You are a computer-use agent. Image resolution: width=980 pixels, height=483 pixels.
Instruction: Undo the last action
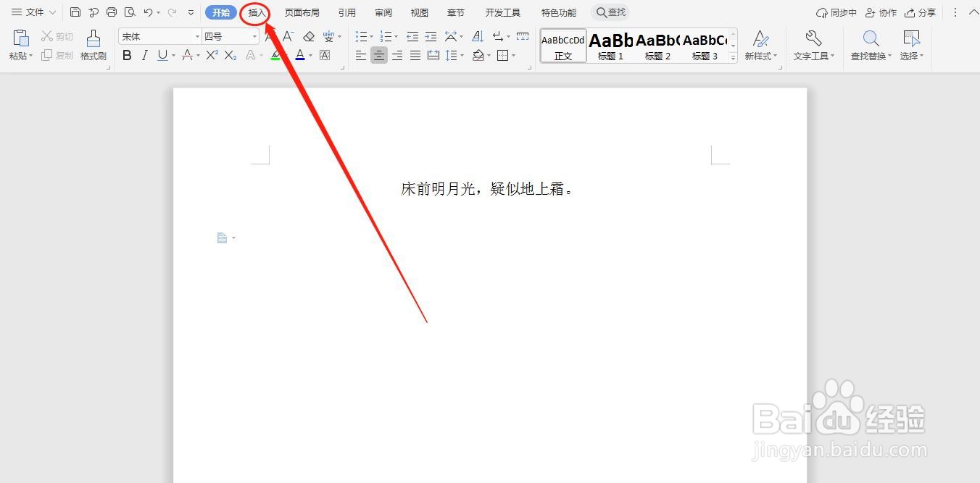click(148, 12)
